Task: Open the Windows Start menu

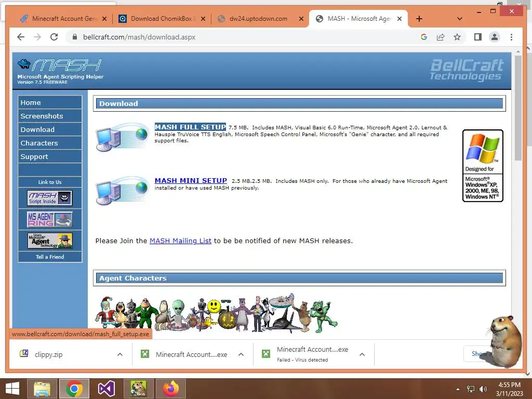Action: pyautogui.click(x=12, y=389)
